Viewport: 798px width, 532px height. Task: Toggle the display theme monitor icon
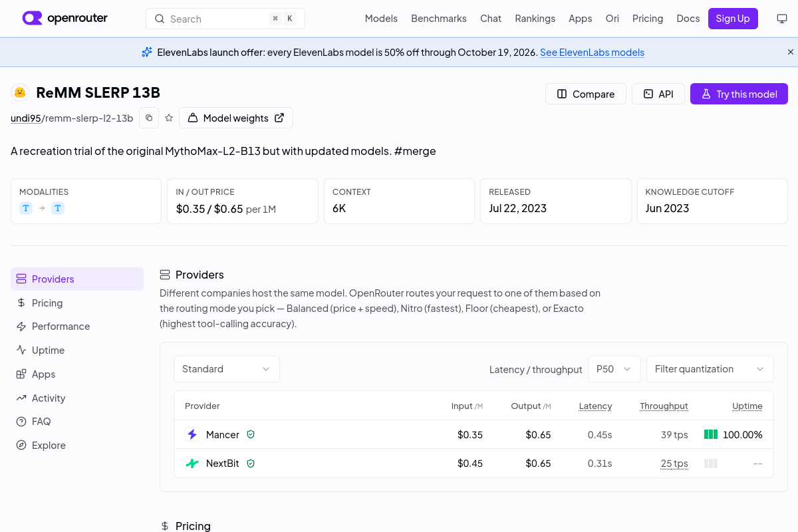coord(782,19)
